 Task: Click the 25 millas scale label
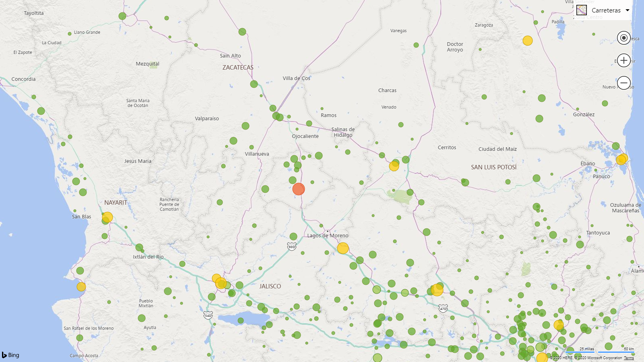coord(587,349)
